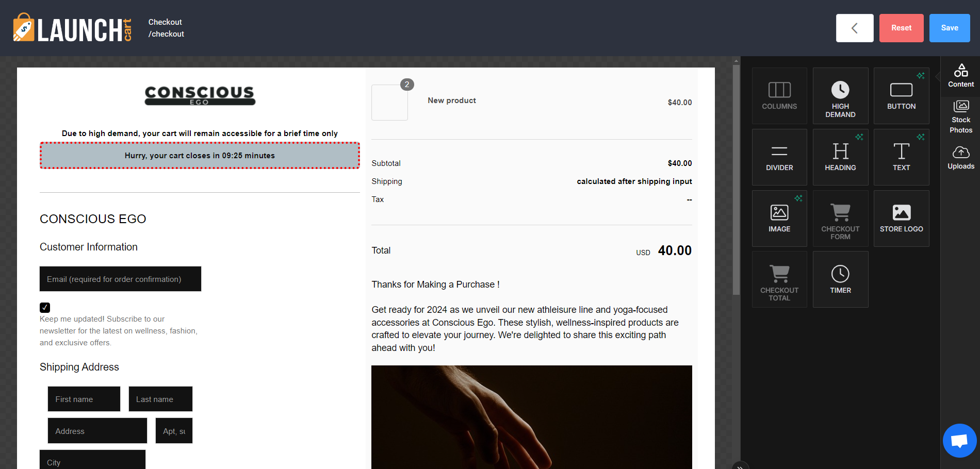Click the Email input field
Viewport: 980px width, 469px height.
click(x=120, y=279)
